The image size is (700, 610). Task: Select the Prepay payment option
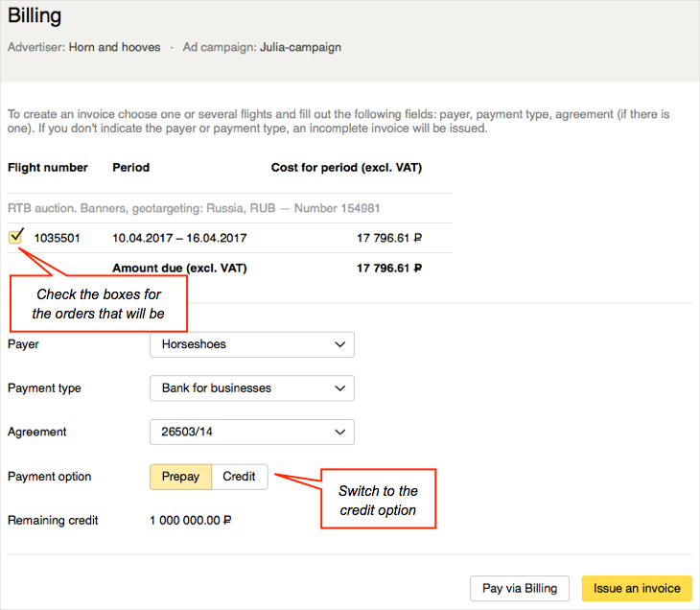coord(180,477)
